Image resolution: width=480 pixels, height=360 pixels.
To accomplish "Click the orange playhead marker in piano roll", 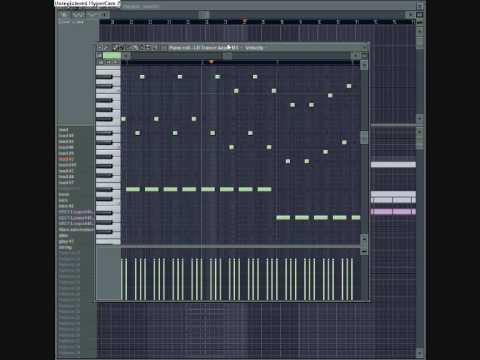I will pyautogui.click(x=211, y=62).
